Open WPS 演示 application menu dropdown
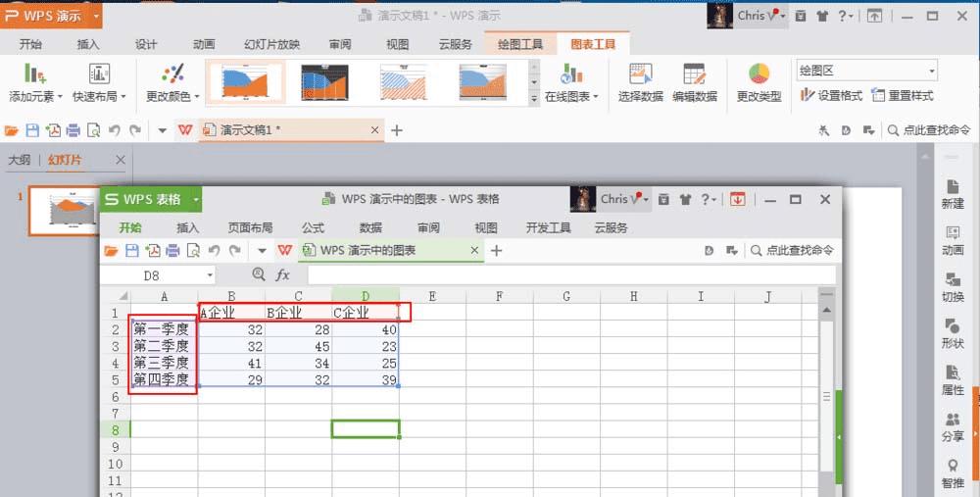 96,15
